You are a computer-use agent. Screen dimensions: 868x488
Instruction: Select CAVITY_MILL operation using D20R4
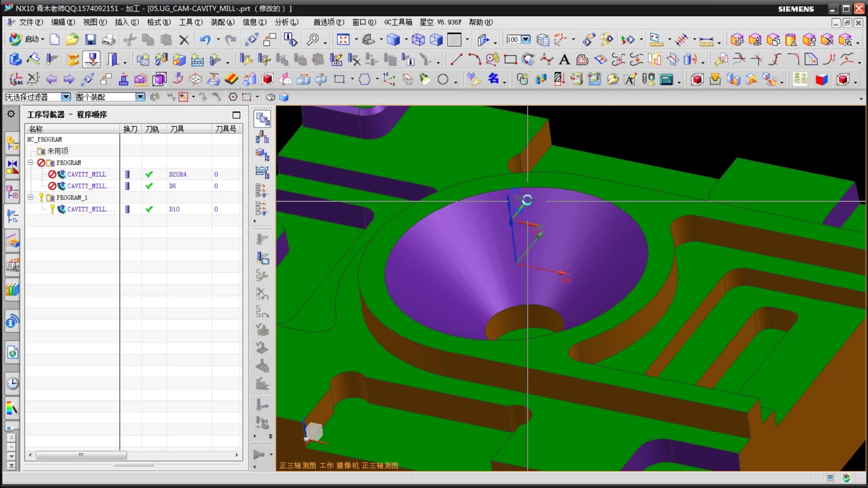[x=86, y=174]
